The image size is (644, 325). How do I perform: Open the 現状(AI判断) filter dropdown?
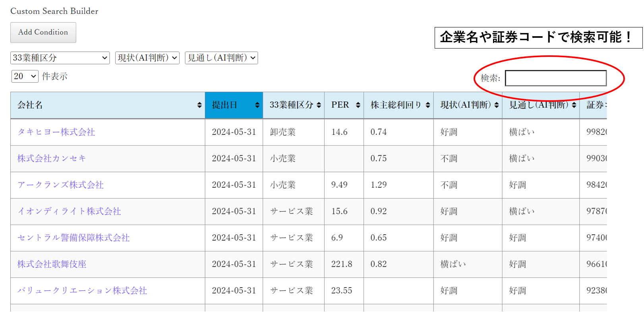coord(147,58)
